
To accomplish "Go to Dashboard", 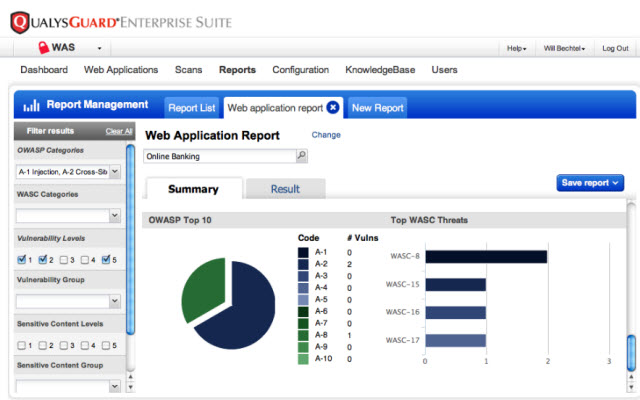I will coord(44,70).
